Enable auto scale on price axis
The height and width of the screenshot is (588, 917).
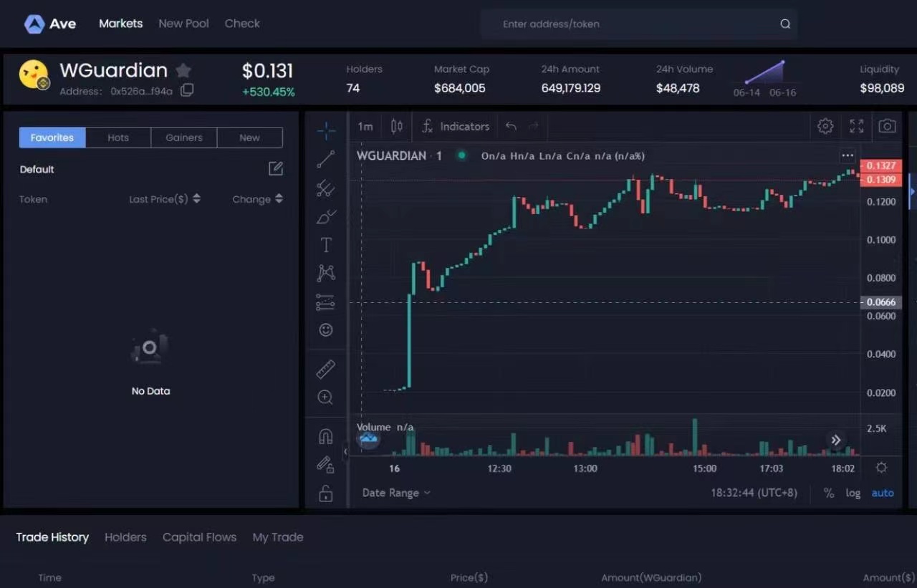883,493
